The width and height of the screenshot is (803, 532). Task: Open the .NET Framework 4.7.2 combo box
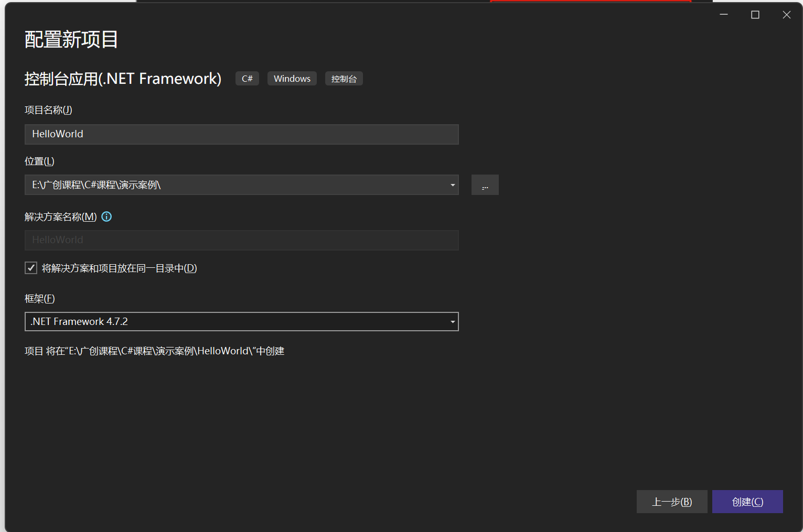236,322
